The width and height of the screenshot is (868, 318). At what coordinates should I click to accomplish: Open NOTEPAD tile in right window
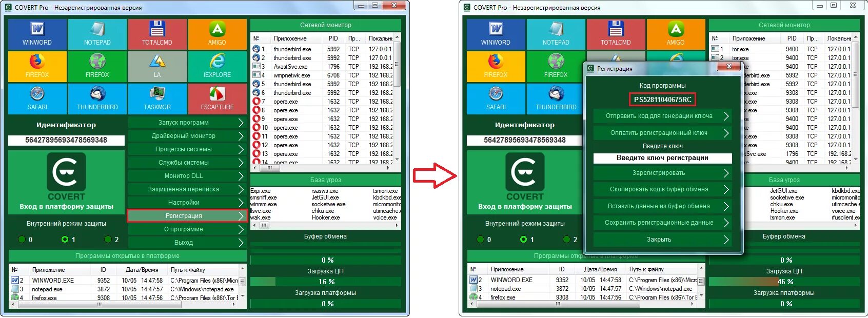556,34
